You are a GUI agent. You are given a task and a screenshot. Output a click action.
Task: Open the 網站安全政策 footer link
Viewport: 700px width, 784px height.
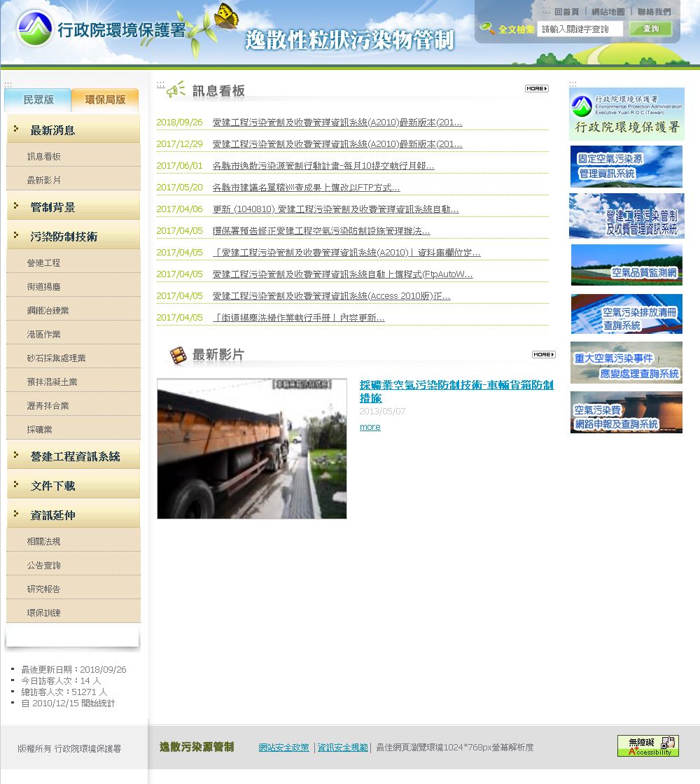point(283,748)
